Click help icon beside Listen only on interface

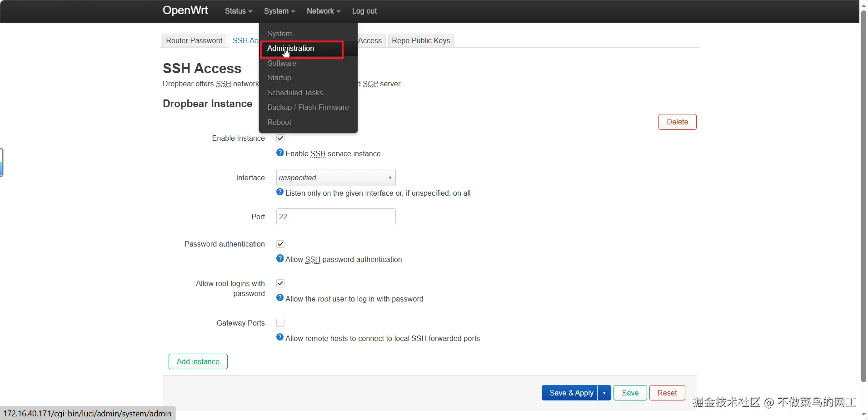tap(280, 192)
